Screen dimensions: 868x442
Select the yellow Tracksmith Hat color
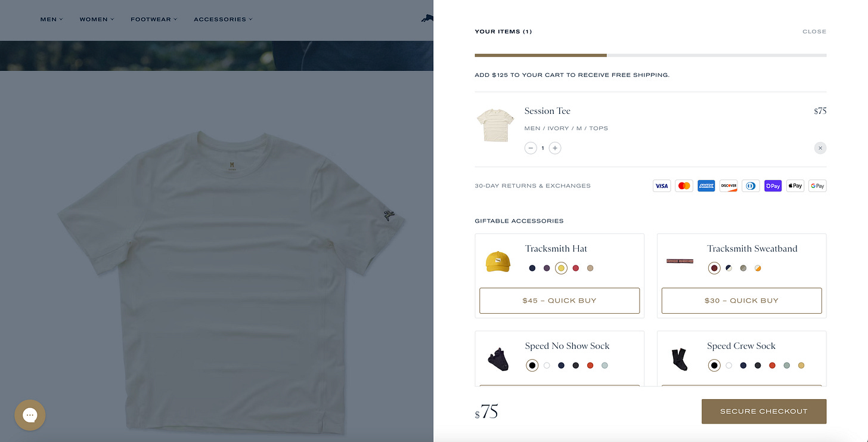[561, 268]
